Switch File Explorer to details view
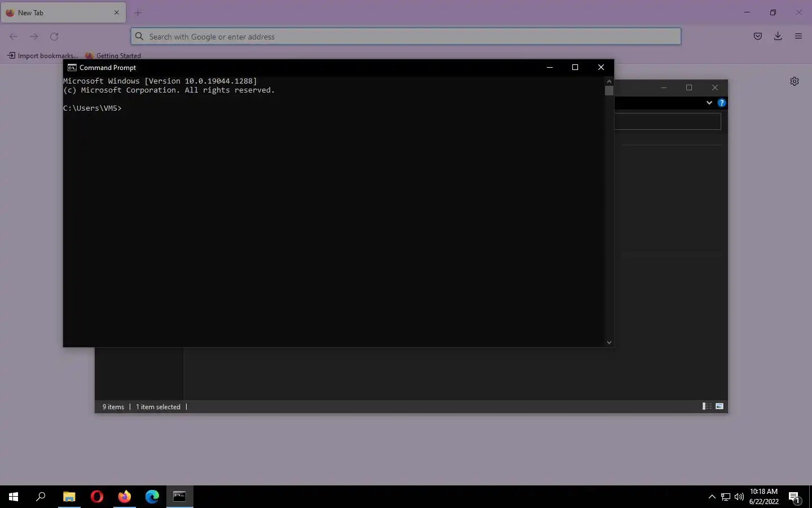The height and width of the screenshot is (508, 812). click(x=707, y=406)
